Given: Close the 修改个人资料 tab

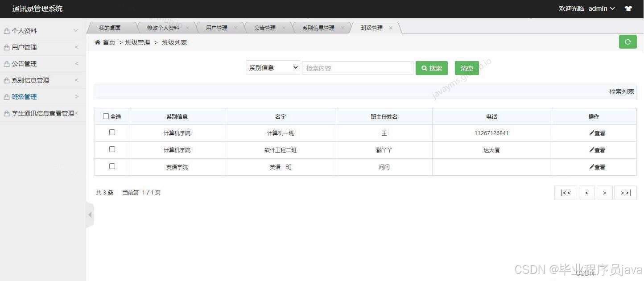Looking at the screenshot, I should pos(187,28).
